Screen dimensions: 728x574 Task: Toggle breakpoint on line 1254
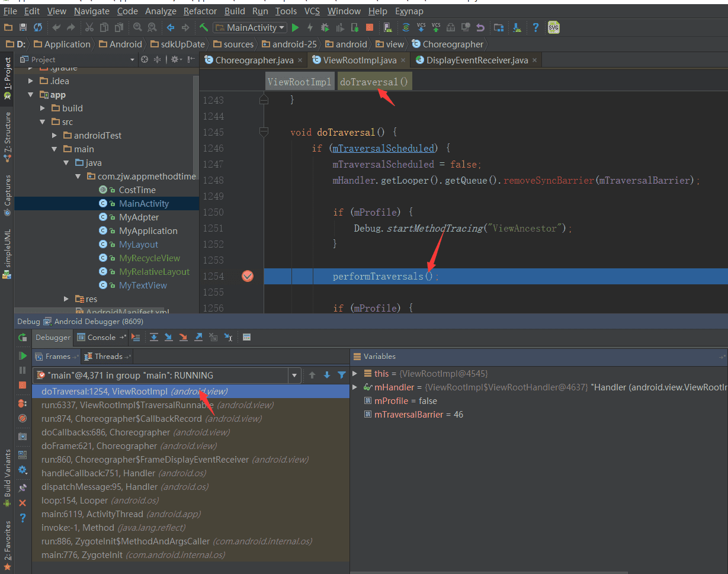[248, 276]
